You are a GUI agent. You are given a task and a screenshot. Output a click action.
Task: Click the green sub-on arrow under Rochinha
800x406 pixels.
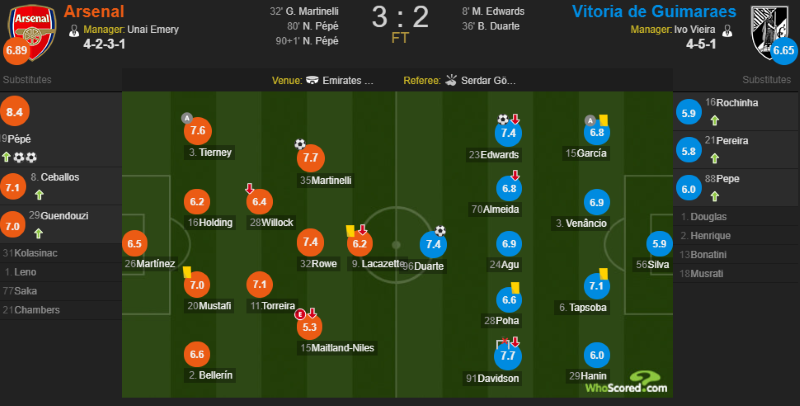click(715, 120)
